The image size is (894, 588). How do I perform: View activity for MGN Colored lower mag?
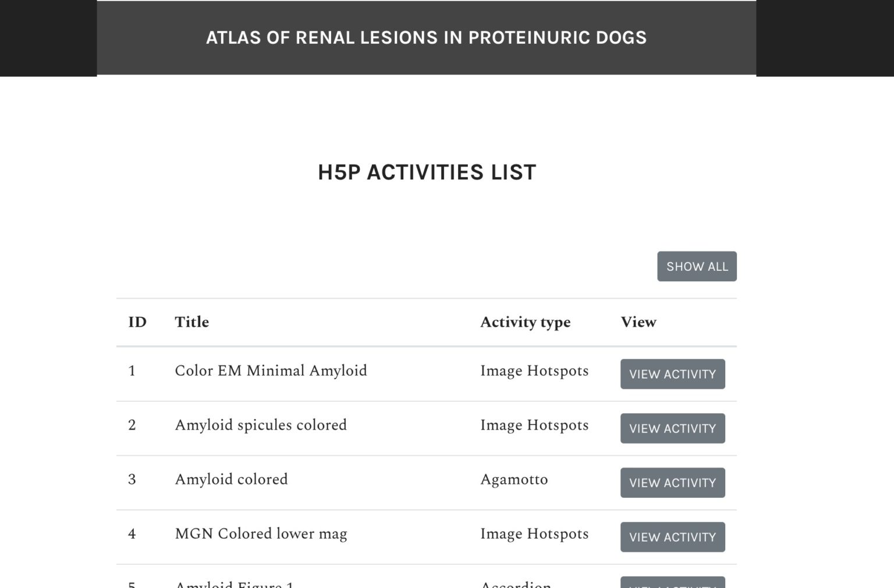(672, 537)
